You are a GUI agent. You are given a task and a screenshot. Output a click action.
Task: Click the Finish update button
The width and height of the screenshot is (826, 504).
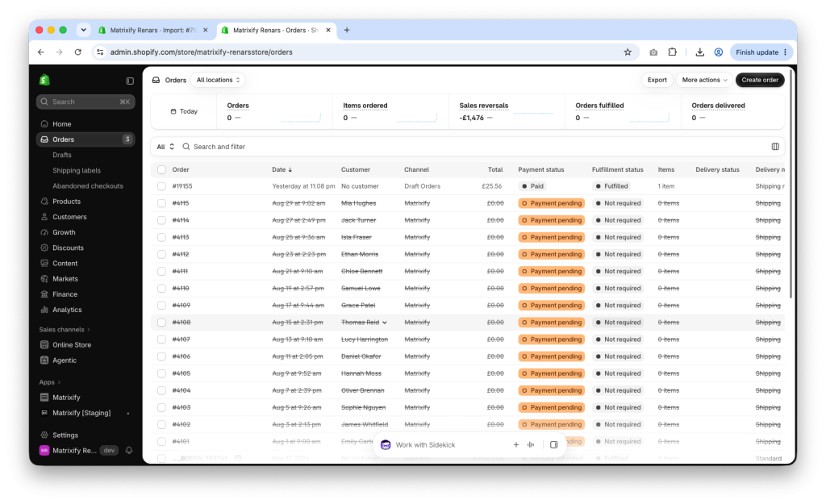click(x=761, y=52)
